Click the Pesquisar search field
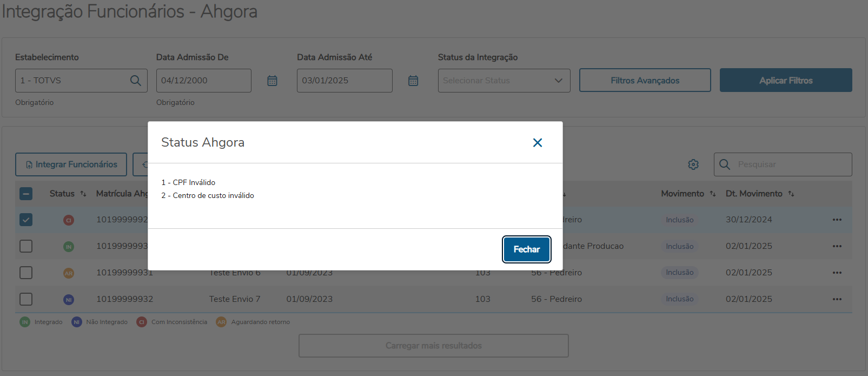The image size is (868, 376). pos(790,164)
